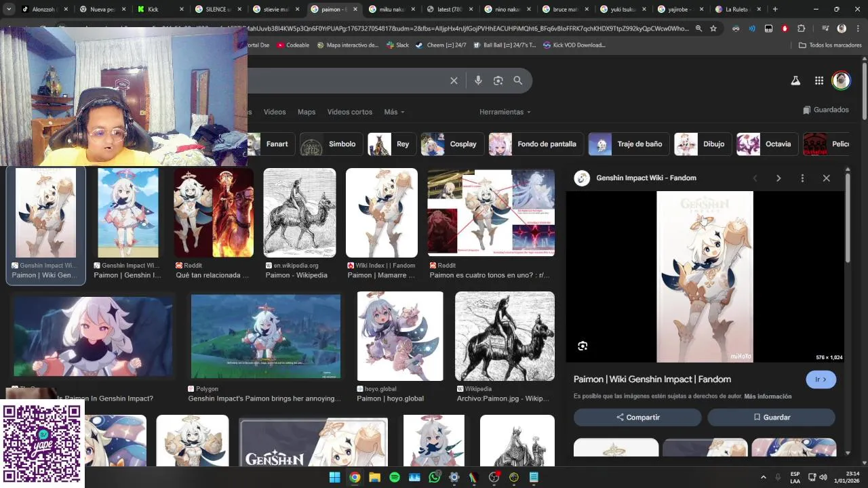
Task: Click the browser address bar URL
Action: (468, 28)
